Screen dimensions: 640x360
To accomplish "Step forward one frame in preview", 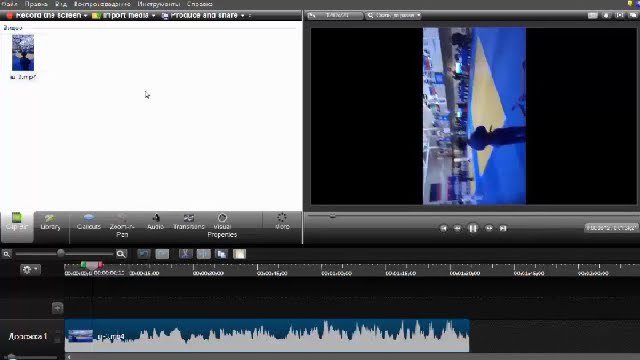I will tap(489, 229).
